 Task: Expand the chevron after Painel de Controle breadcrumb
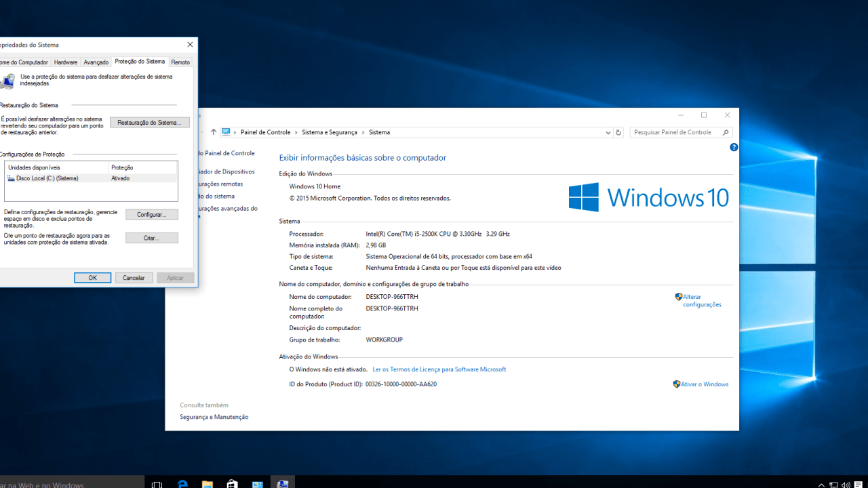point(296,133)
